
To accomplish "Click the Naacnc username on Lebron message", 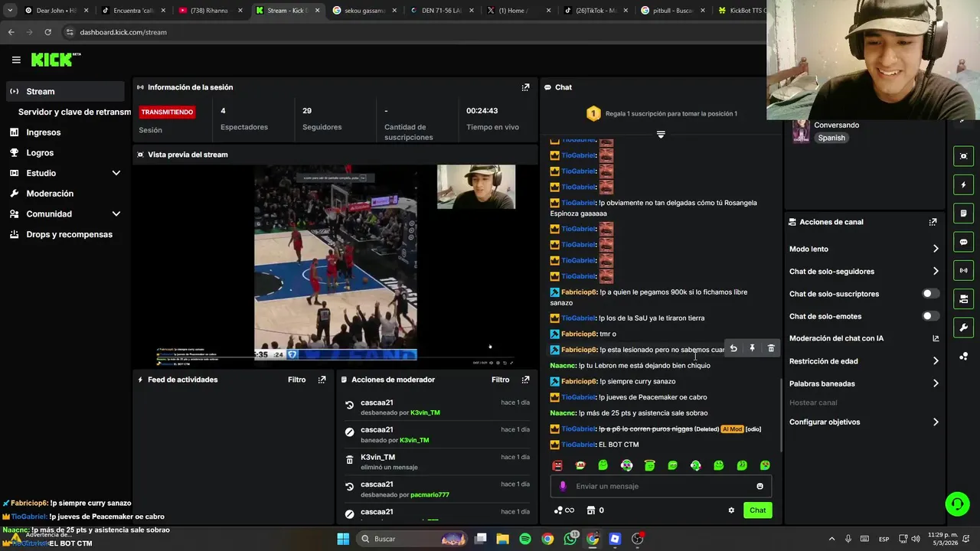I will [x=563, y=366].
